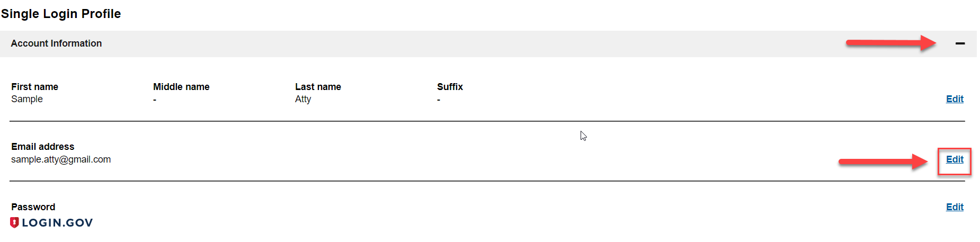Click the Middle name label
980x242 pixels.
(x=181, y=87)
